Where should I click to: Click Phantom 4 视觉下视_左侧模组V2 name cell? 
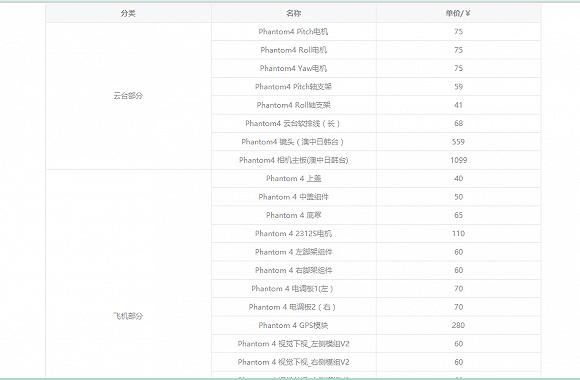[293, 344]
